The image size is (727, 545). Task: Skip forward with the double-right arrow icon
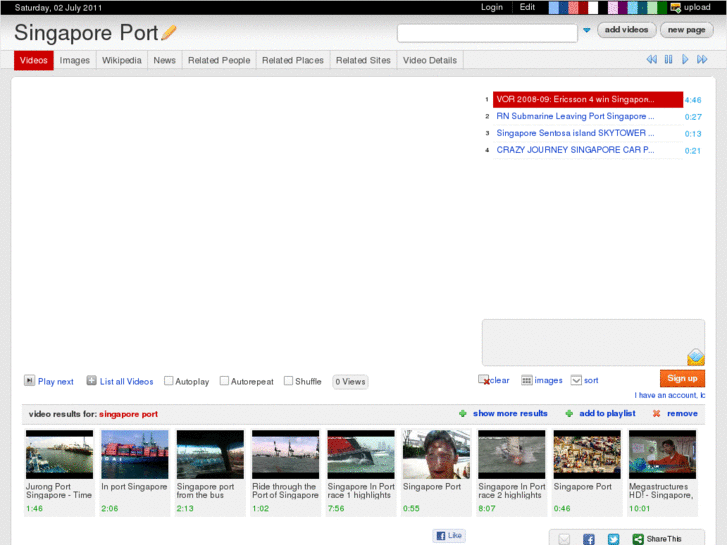702,59
